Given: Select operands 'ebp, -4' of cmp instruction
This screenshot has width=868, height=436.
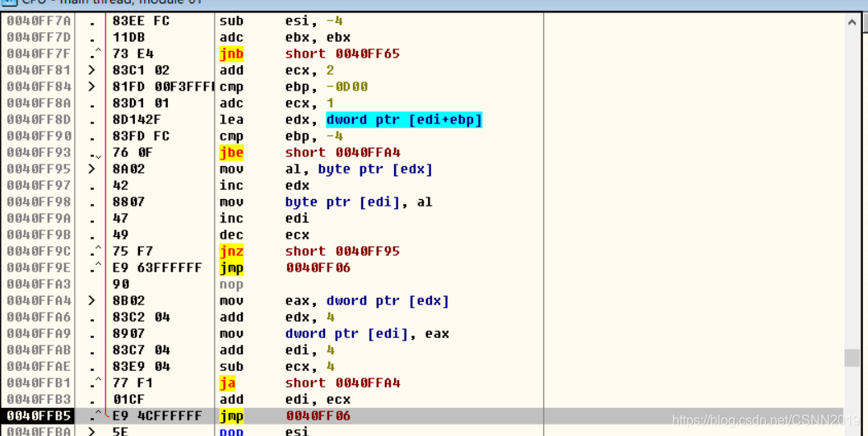Looking at the screenshot, I should pos(313,136).
